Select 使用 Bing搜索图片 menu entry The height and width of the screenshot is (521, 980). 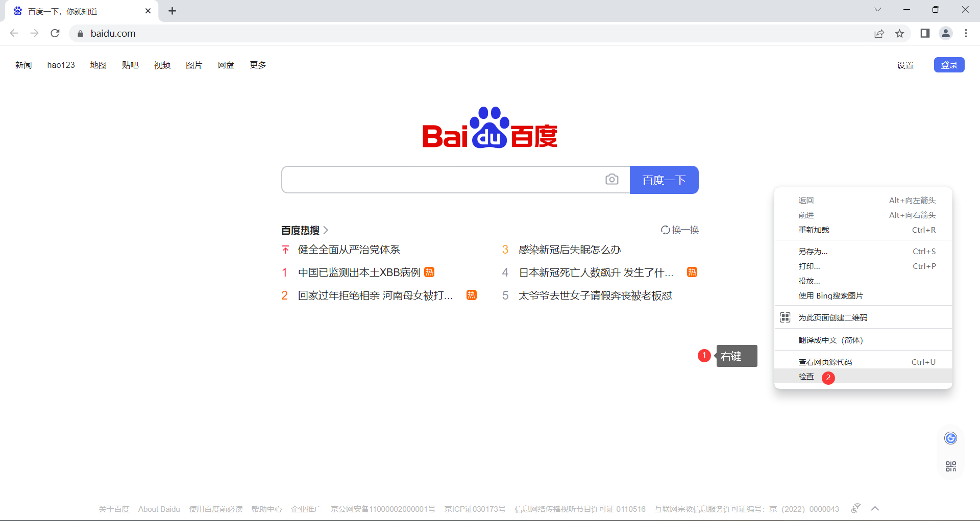click(863, 296)
